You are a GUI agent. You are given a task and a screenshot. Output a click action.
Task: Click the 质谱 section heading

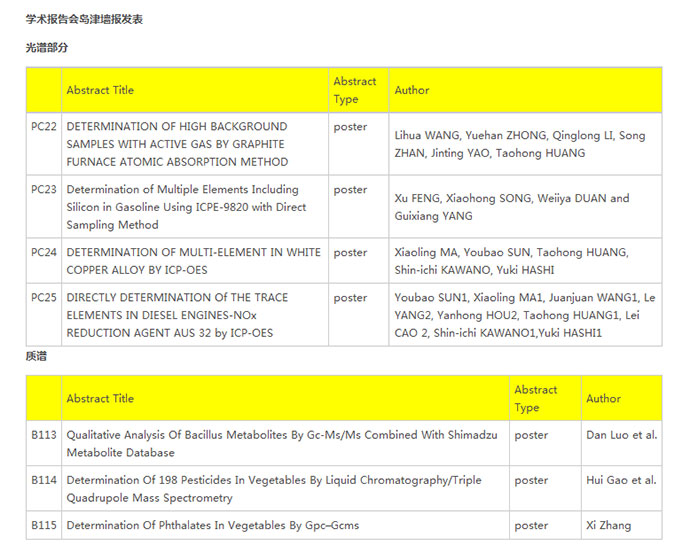click(x=36, y=356)
